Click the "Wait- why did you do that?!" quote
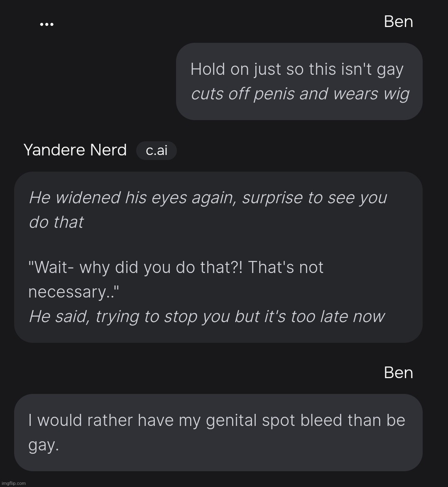Viewport: 448px width, 487px height. tap(136, 267)
